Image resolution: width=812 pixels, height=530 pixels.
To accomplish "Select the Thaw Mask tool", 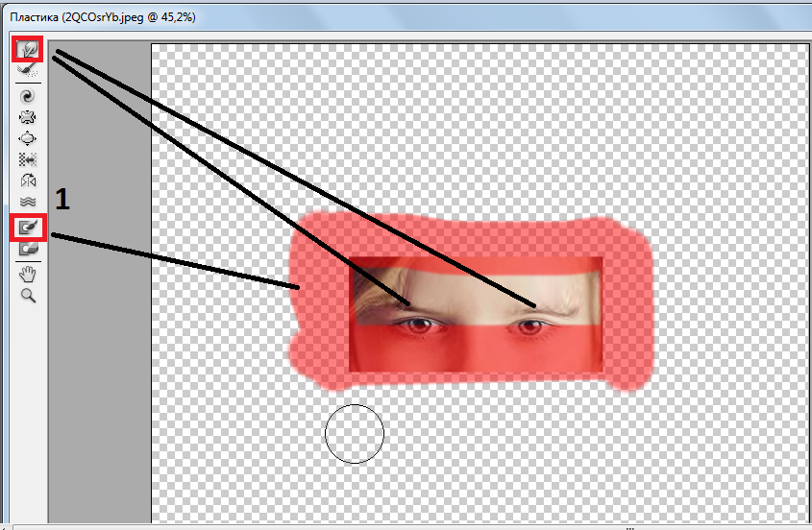I will point(29,249).
